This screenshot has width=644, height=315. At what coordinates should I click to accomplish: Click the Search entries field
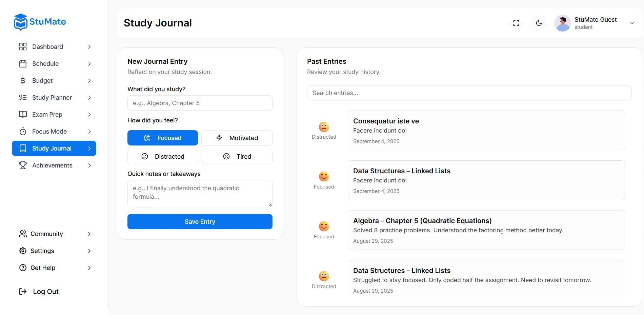tap(469, 93)
